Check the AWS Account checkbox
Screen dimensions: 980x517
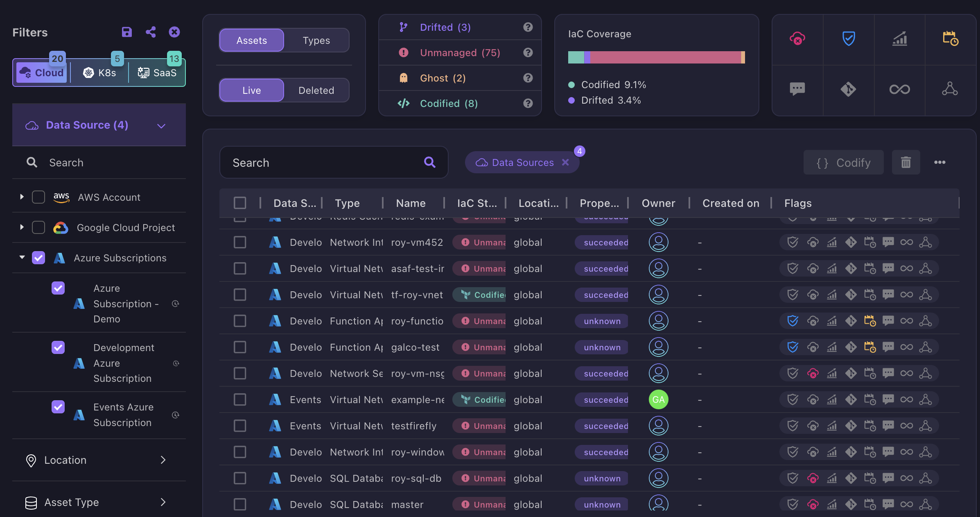[38, 197]
